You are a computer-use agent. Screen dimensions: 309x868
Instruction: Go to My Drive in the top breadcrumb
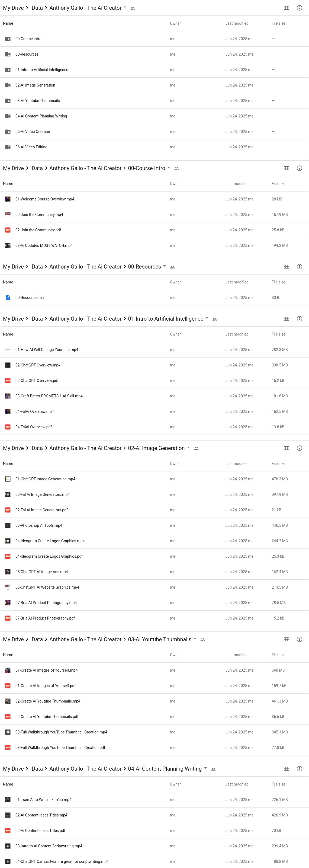14,8
